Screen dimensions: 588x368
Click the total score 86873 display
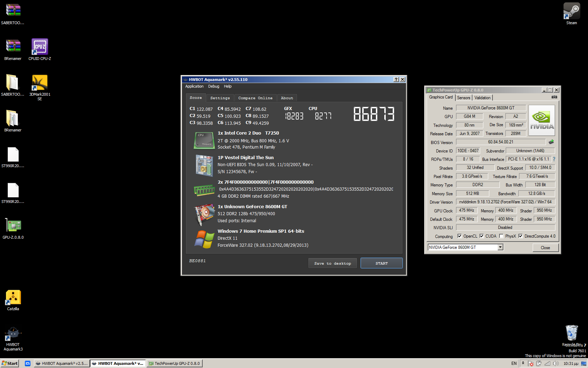[x=374, y=114]
